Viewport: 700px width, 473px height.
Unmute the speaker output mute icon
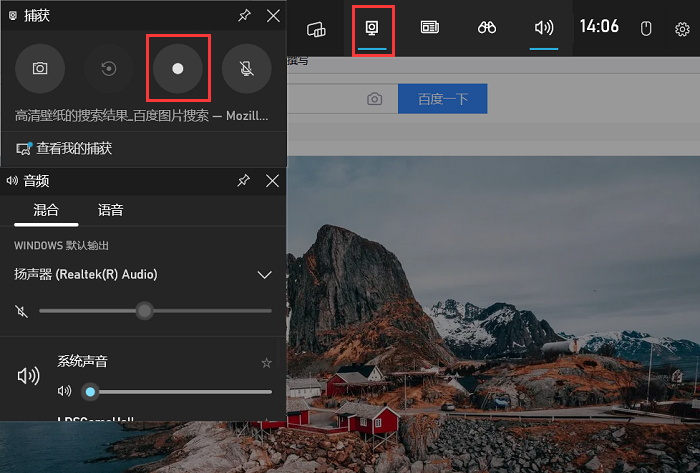click(x=21, y=311)
